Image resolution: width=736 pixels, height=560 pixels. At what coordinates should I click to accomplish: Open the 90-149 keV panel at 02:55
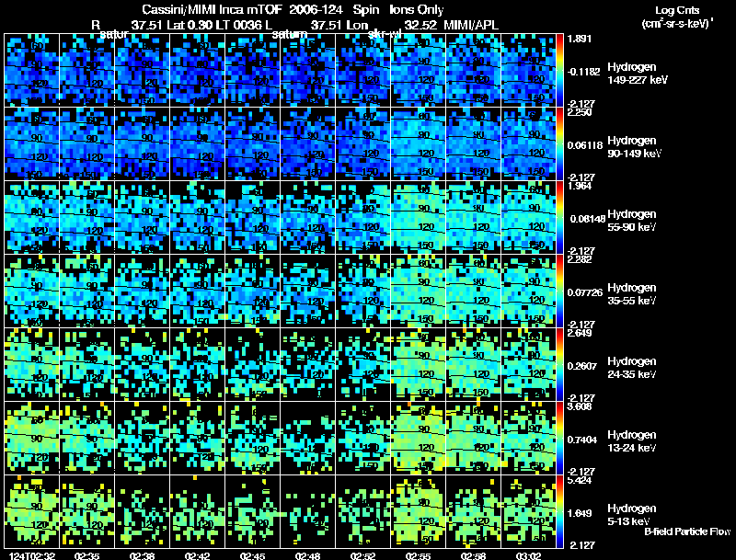(x=419, y=143)
